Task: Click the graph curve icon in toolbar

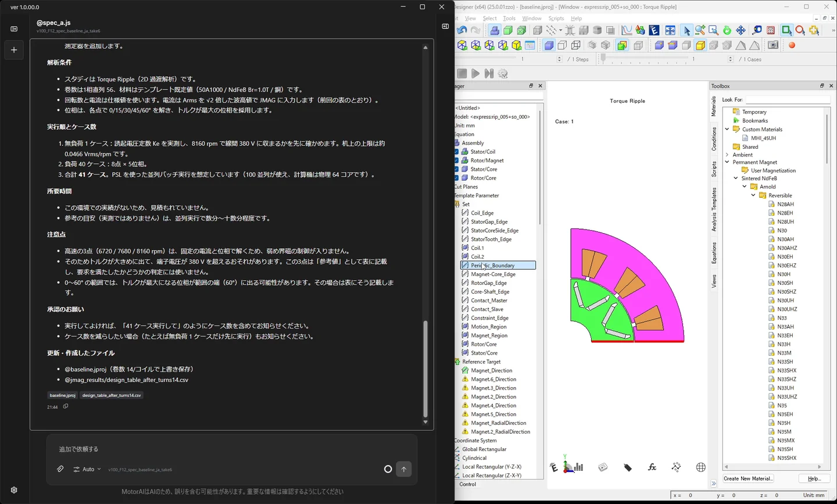Action: (x=627, y=30)
